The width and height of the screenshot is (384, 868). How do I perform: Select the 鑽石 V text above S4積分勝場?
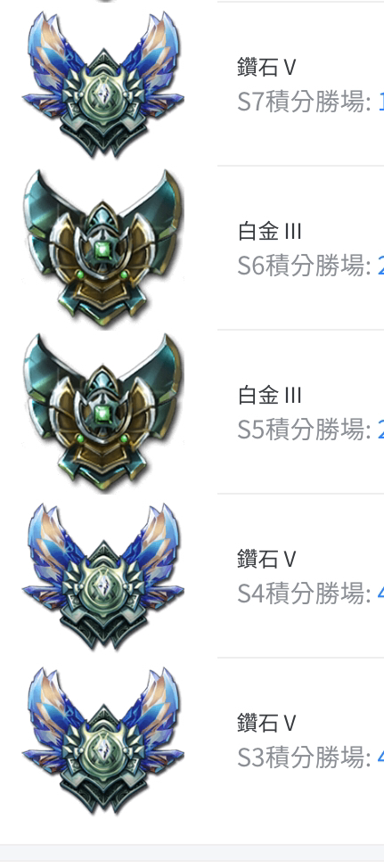pyautogui.click(x=266, y=559)
